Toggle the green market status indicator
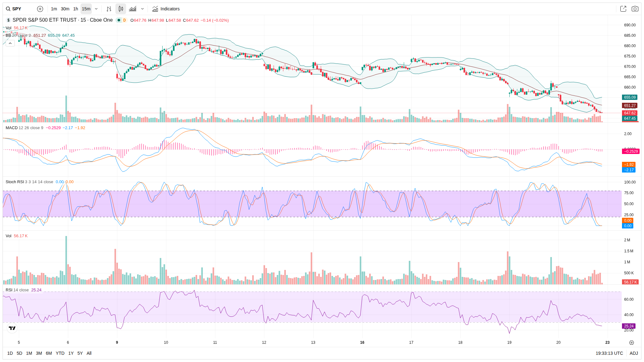This screenshot has height=362, width=644. click(119, 20)
